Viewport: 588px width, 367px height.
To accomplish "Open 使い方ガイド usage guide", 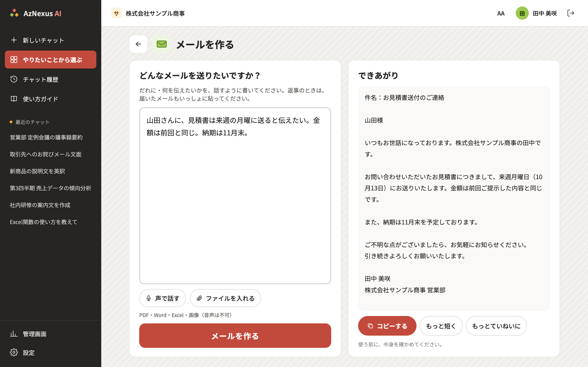I will point(51,99).
